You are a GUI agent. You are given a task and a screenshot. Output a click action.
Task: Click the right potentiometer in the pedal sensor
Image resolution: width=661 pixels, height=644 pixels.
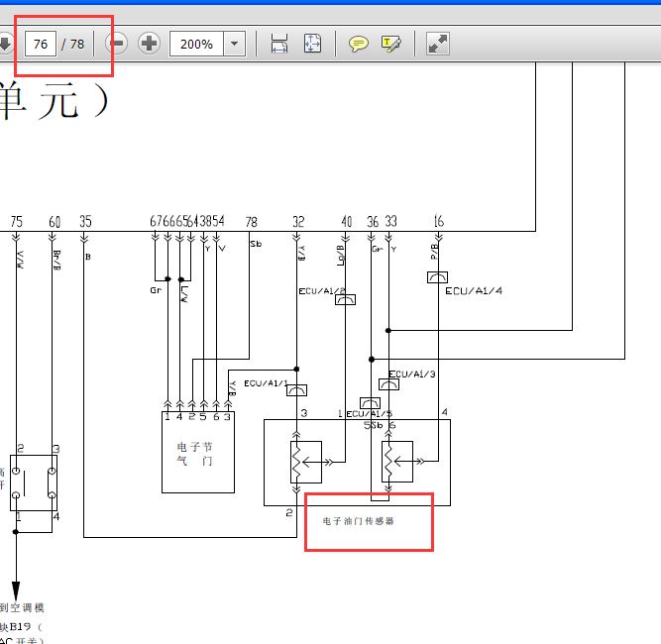point(397,462)
